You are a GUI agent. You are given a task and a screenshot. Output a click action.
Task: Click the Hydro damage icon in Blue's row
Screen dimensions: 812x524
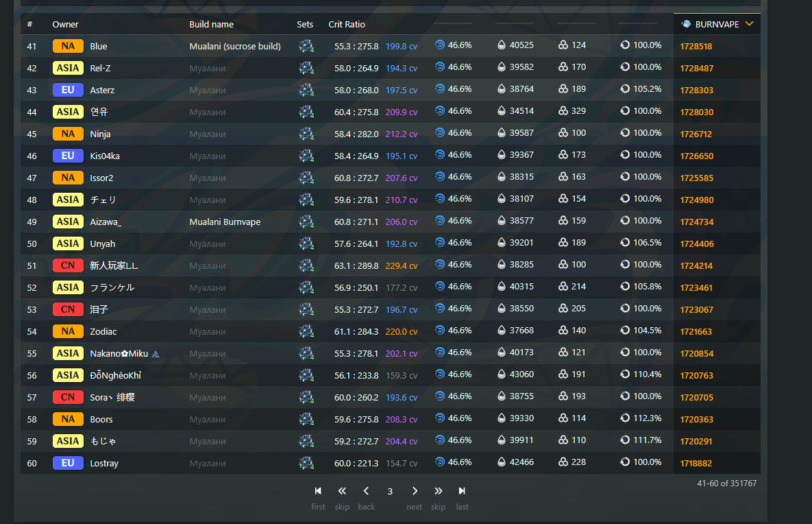coord(440,45)
